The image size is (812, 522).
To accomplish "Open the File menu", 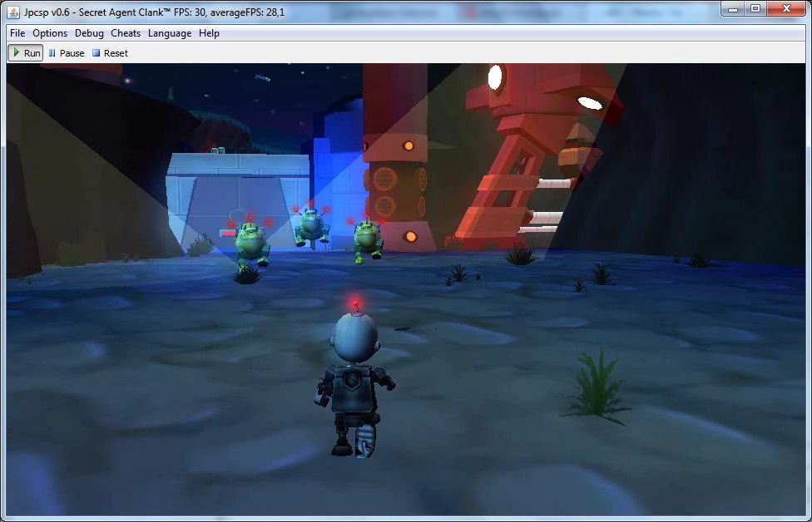I will tap(17, 33).
